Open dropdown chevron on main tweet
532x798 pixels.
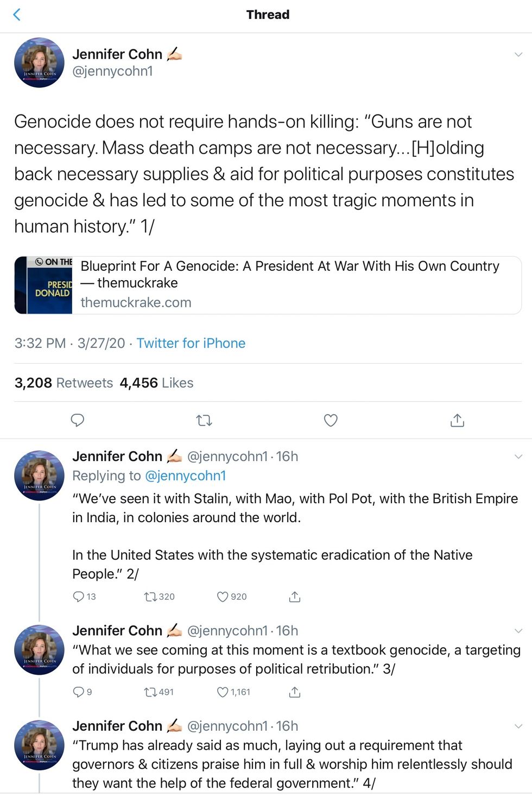click(518, 54)
